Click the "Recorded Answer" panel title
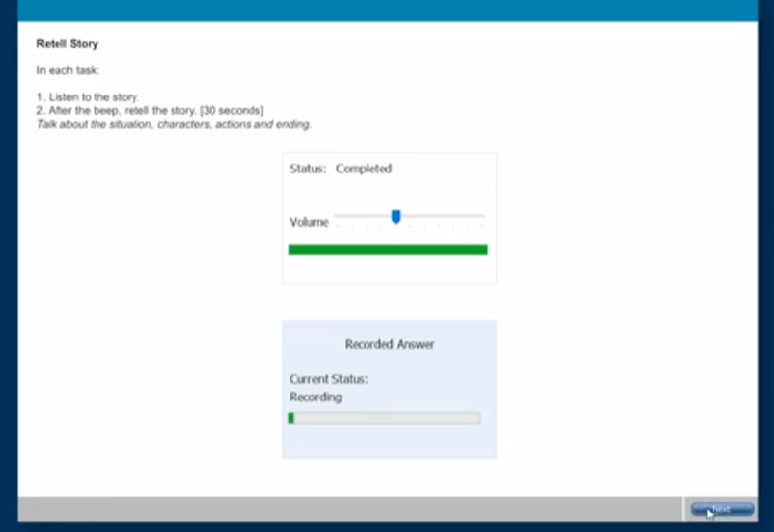 pos(389,344)
